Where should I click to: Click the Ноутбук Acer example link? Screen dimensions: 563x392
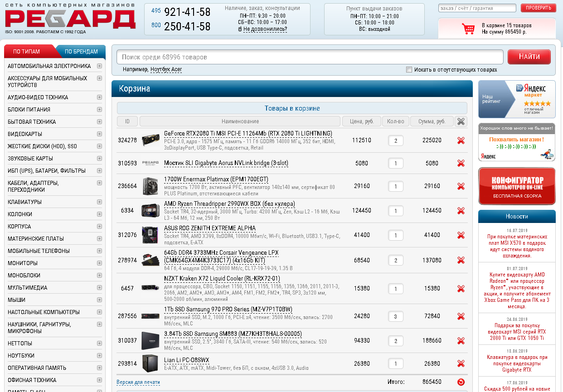click(166, 70)
